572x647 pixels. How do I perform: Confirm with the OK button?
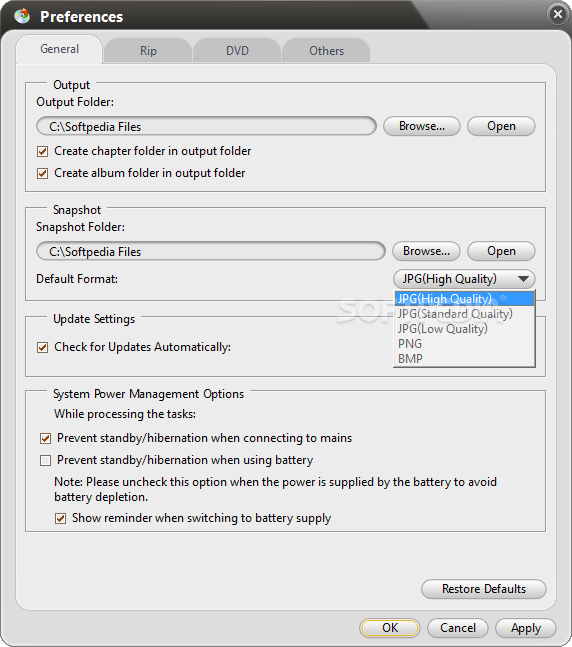(x=390, y=628)
